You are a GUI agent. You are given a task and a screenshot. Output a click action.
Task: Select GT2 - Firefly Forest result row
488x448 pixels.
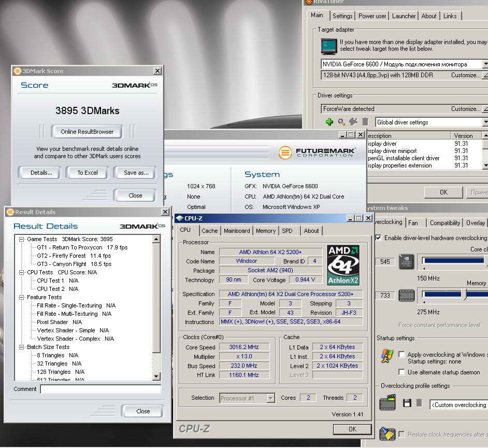(74, 256)
